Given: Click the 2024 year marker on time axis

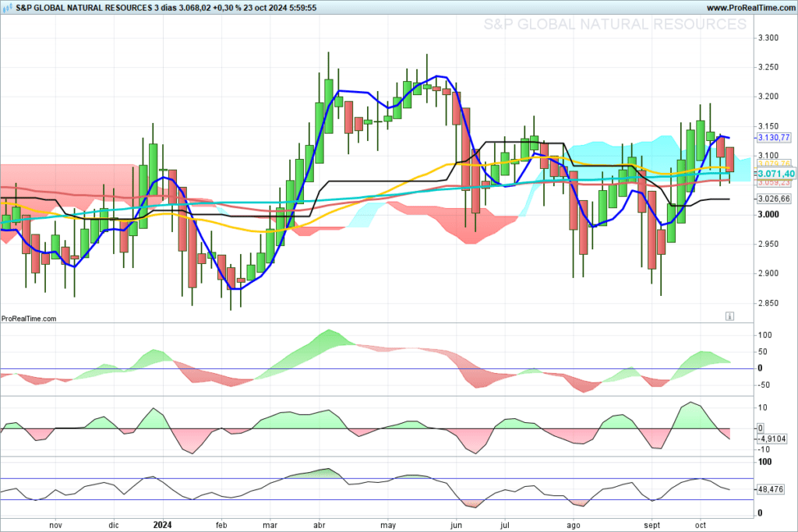Looking at the screenshot, I should coord(163,525).
